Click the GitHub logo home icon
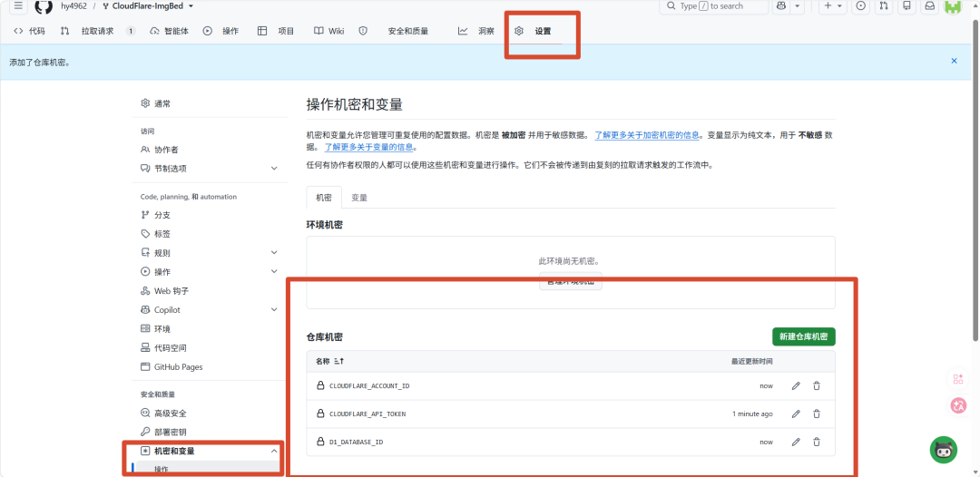Viewport: 980px width, 477px height. pos(44,6)
